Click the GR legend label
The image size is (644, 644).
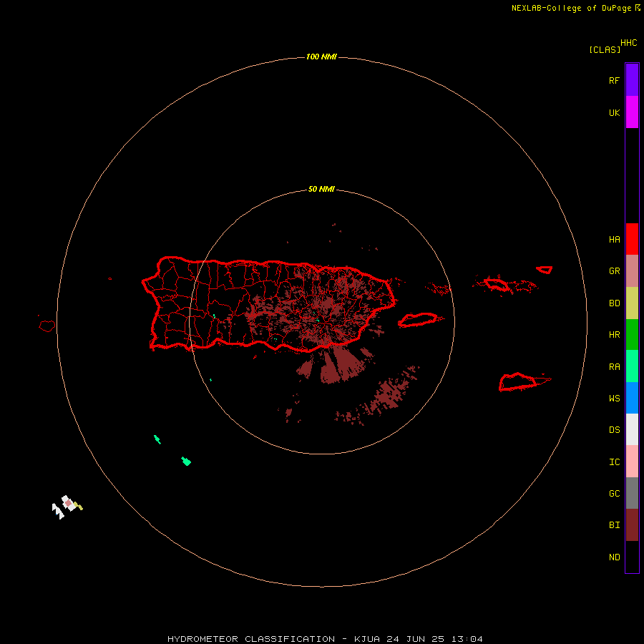[614, 271]
